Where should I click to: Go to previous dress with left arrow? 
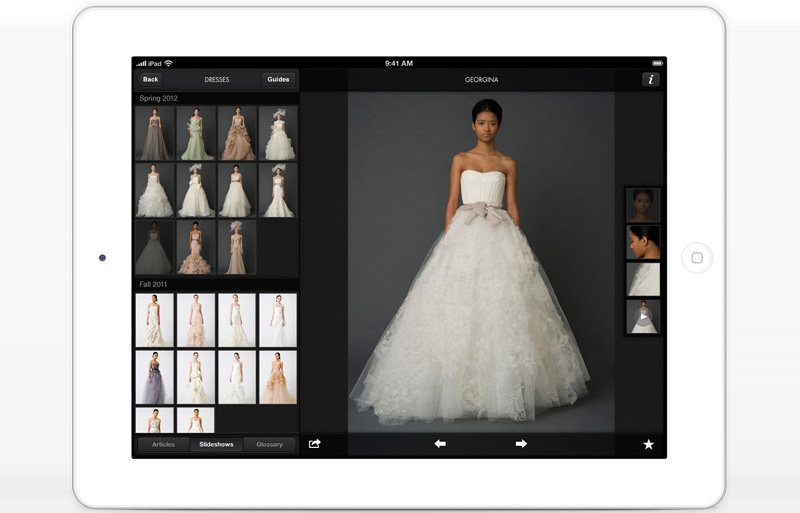(440, 444)
